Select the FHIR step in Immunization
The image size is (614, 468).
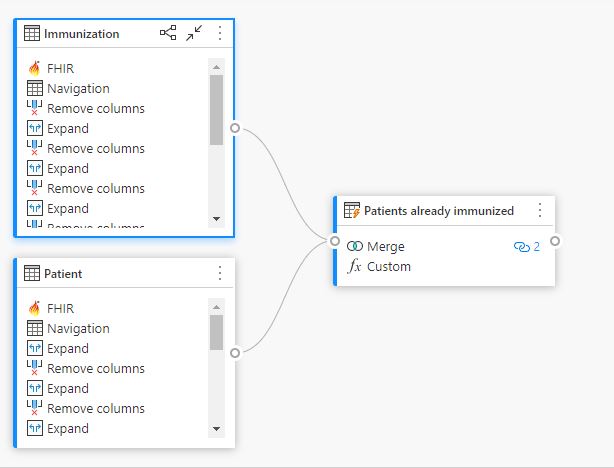pyautogui.click(x=60, y=68)
